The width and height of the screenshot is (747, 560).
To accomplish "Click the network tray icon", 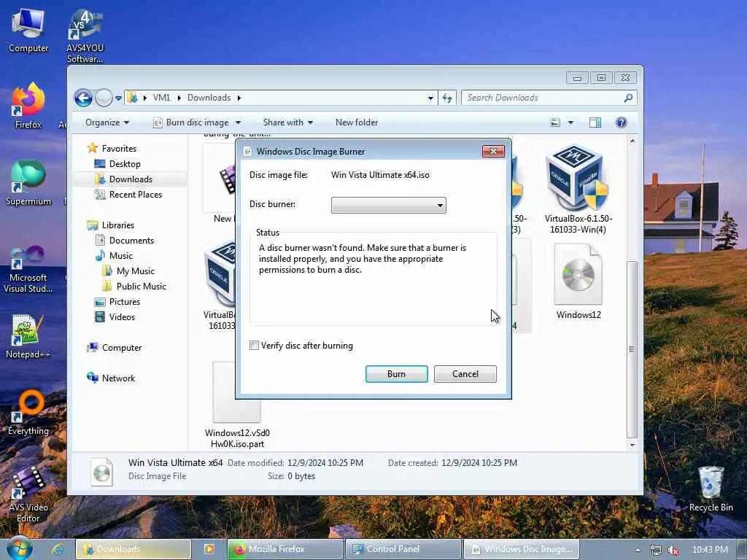I will pos(656,550).
